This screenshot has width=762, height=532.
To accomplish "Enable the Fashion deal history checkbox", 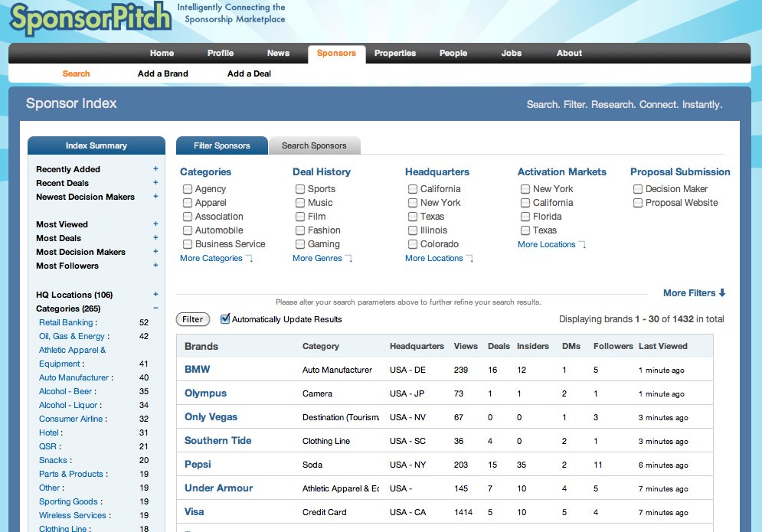I will (x=300, y=230).
